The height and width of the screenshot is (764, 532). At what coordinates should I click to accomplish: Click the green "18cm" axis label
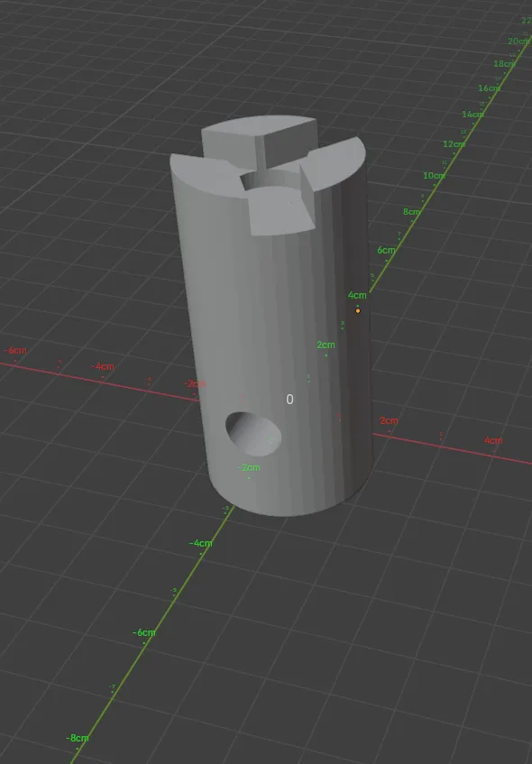[x=504, y=64]
